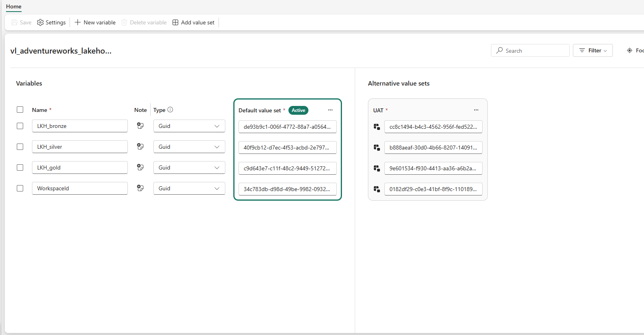Click the magnifier icon in Search box
Viewport: 644px width, 335px height.
(499, 50)
